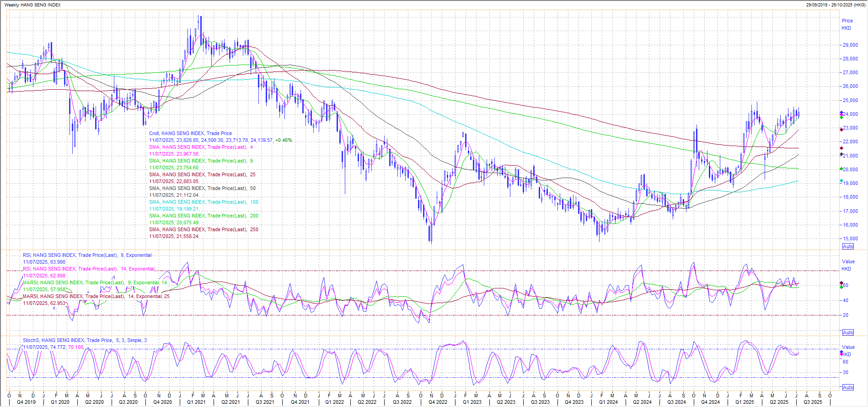This screenshot has width=868, height=407.
Task: Click the Q1 2020 quarter label
Action: tap(60, 402)
